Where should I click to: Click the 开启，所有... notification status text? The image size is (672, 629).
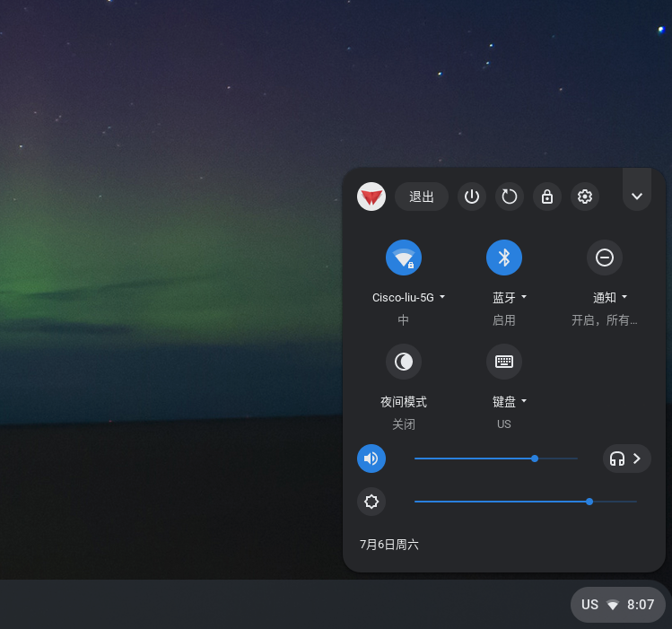605,320
